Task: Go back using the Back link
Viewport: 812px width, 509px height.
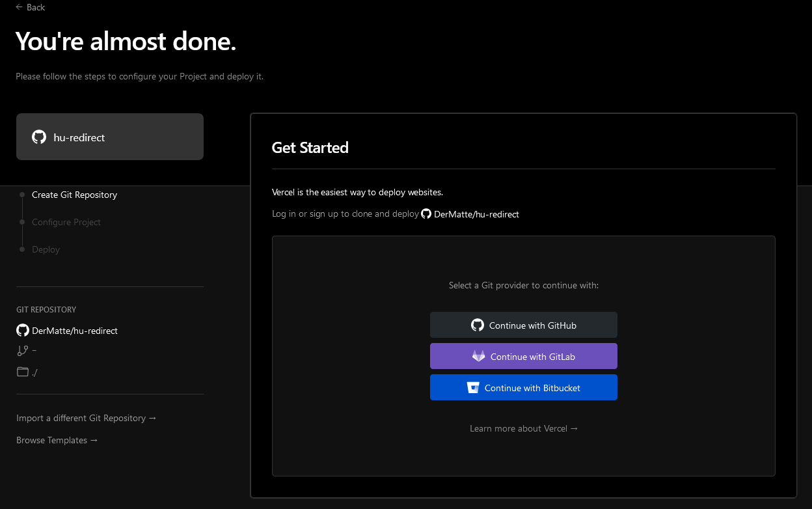Action: [x=30, y=7]
